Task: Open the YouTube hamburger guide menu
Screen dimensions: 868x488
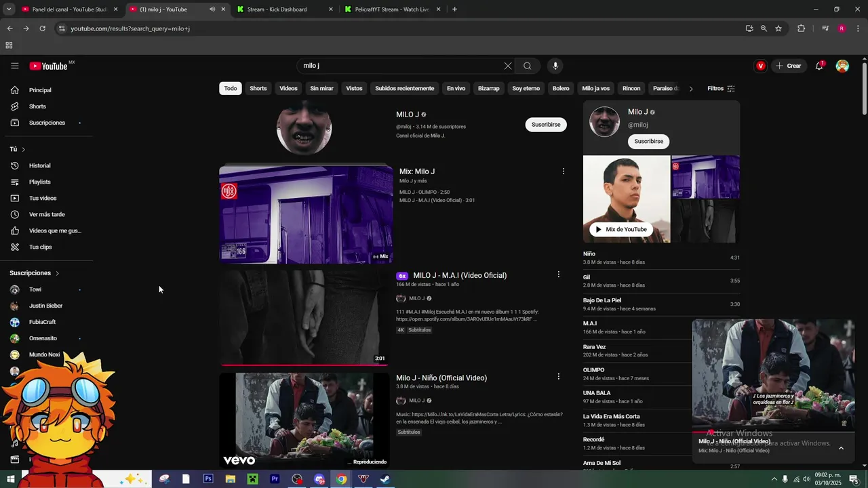Action: [14, 66]
